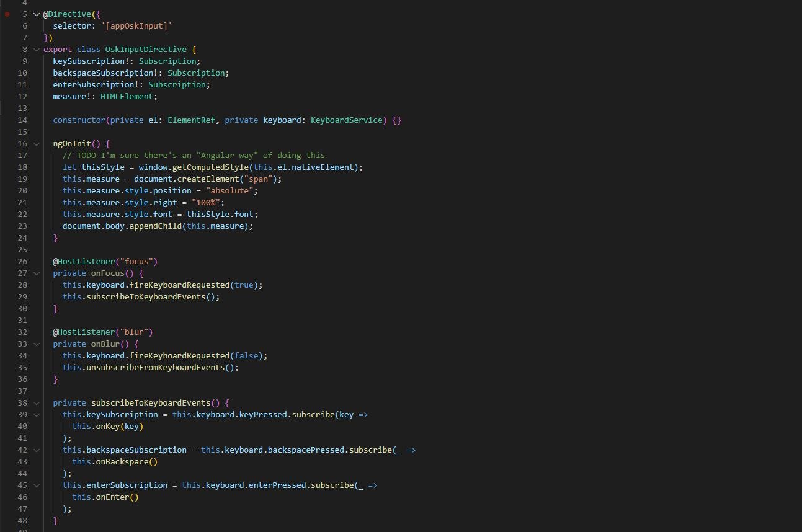Click the onEnter call on line 46
This screenshot has width=802, height=532.
point(113,497)
